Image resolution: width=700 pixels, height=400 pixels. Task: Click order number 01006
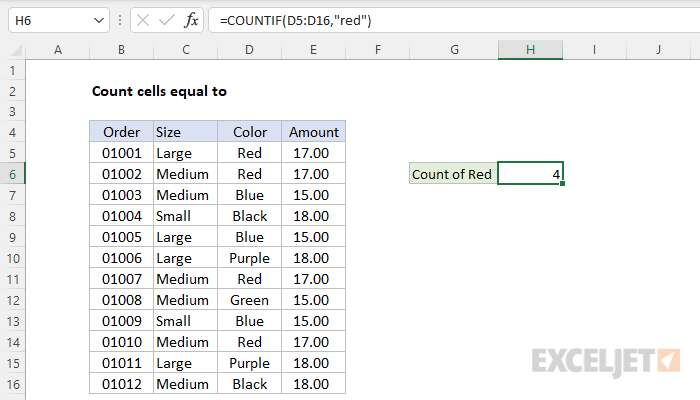121,258
